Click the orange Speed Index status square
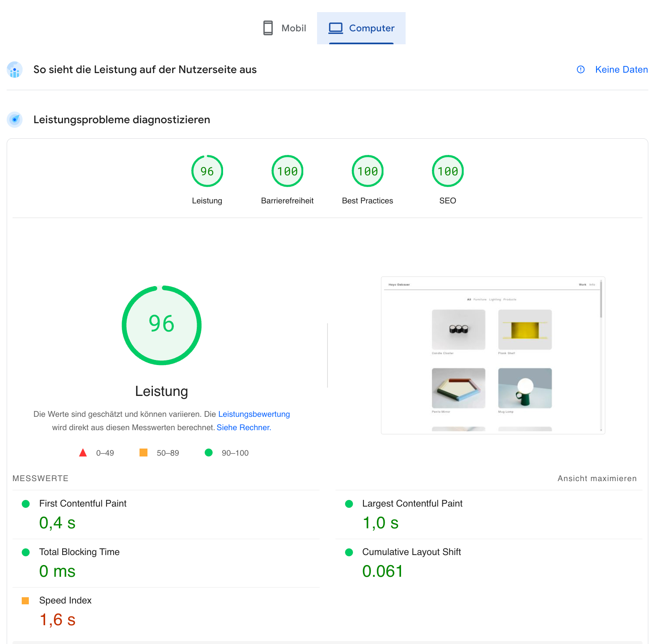 pos(25,601)
